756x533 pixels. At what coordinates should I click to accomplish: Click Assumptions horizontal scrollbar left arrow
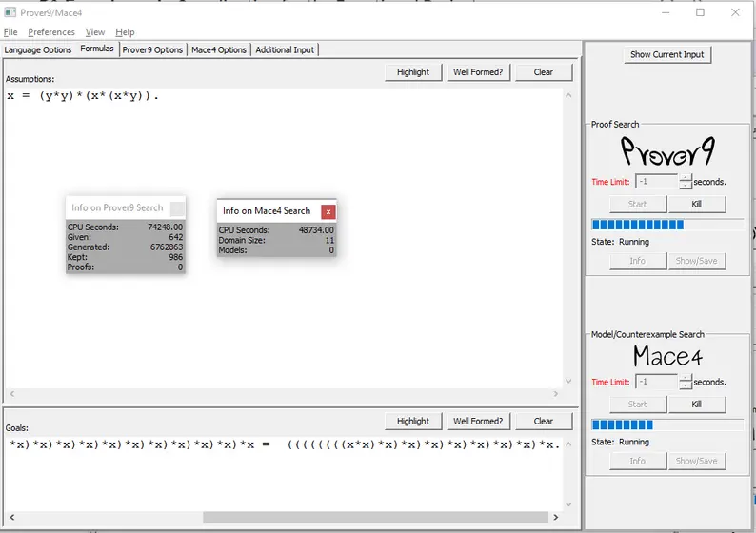(12, 394)
